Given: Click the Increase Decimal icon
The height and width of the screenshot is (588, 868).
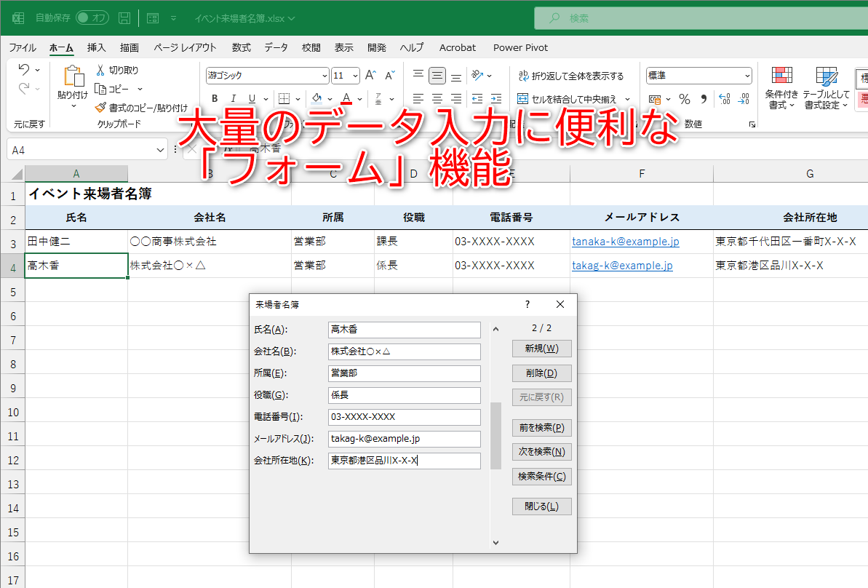Looking at the screenshot, I should click(725, 99).
